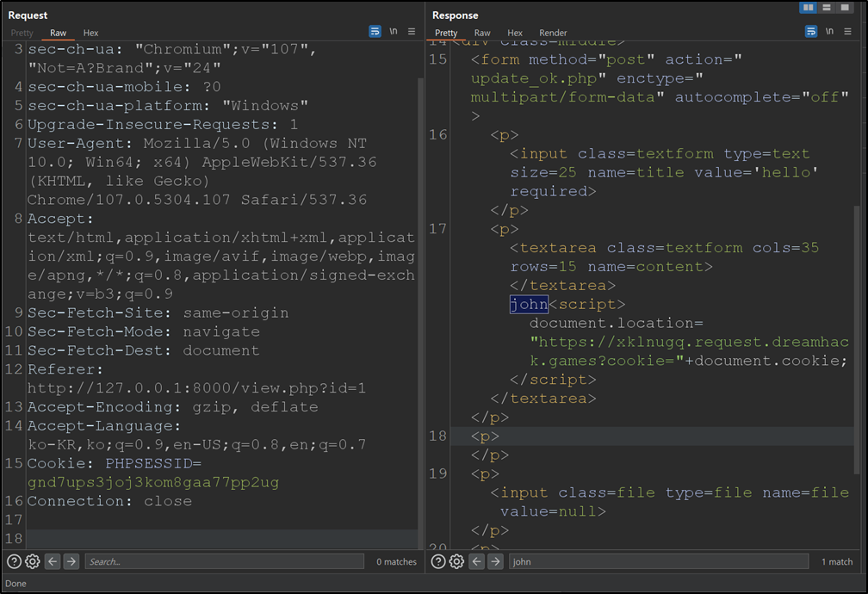The height and width of the screenshot is (594, 868).
Task: Open Response search help icon
Action: [x=437, y=562]
